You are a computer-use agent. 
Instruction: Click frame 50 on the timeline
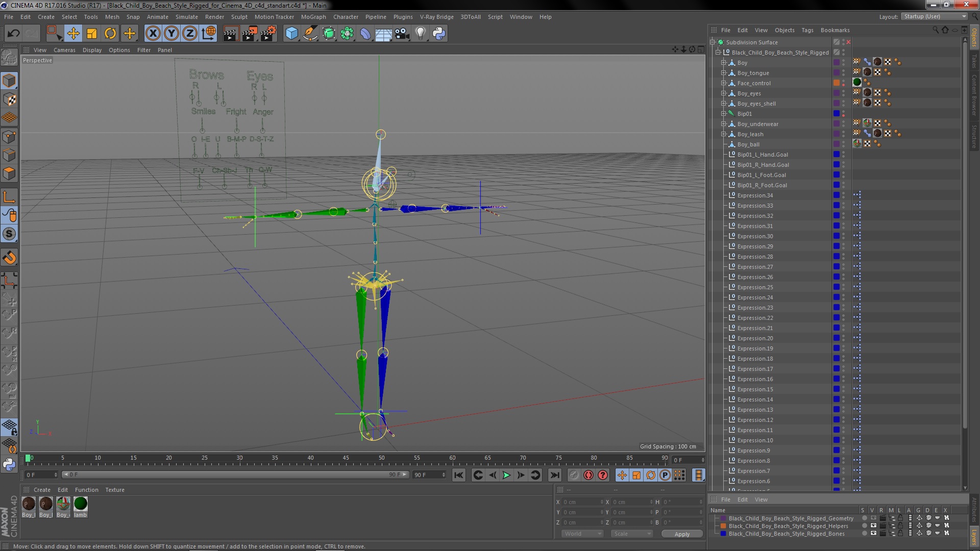pyautogui.click(x=381, y=458)
